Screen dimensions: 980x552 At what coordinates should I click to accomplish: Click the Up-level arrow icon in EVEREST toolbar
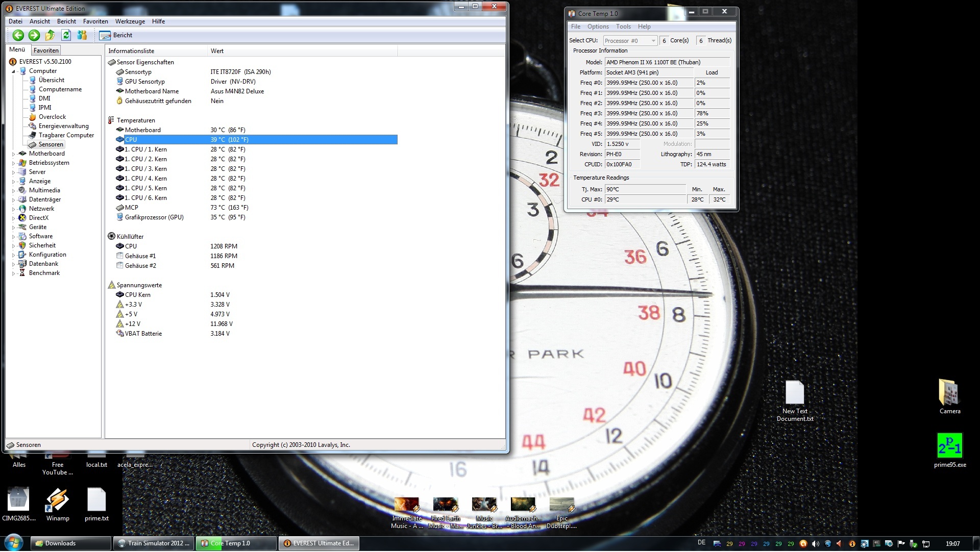(x=50, y=35)
